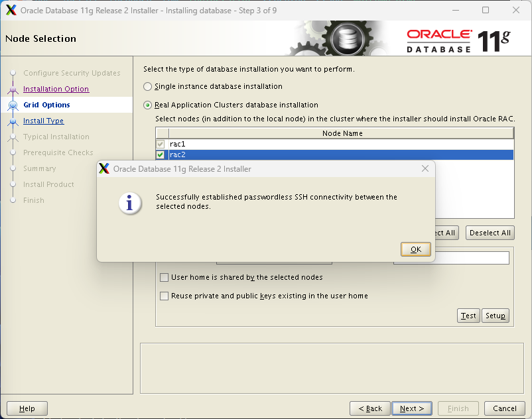The height and width of the screenshot is (419, 532).
Task: Open Help for Node Selection
Action: 27,408
